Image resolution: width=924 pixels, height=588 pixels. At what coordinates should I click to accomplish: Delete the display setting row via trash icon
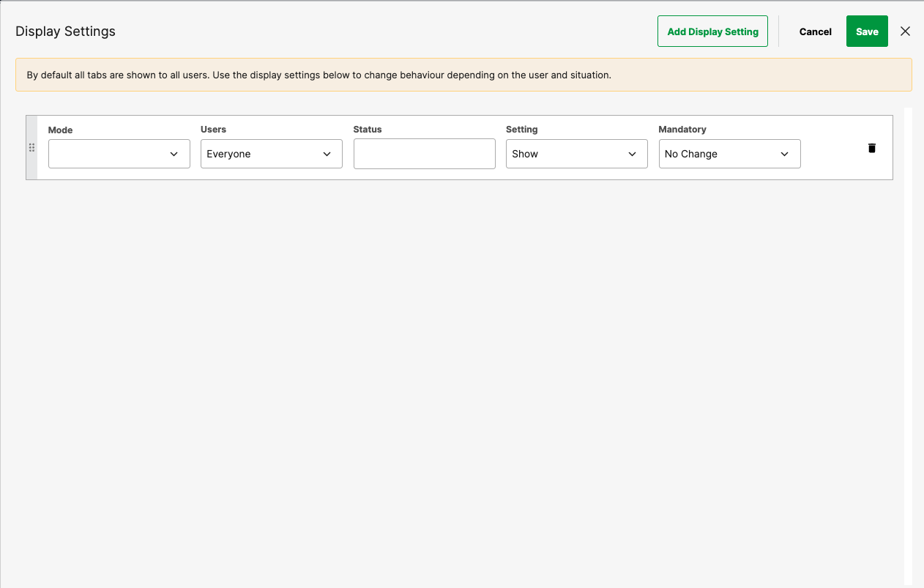tap(871, 148)
